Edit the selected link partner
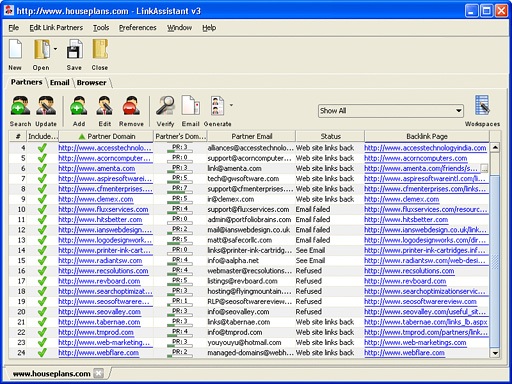 point(104,111)
